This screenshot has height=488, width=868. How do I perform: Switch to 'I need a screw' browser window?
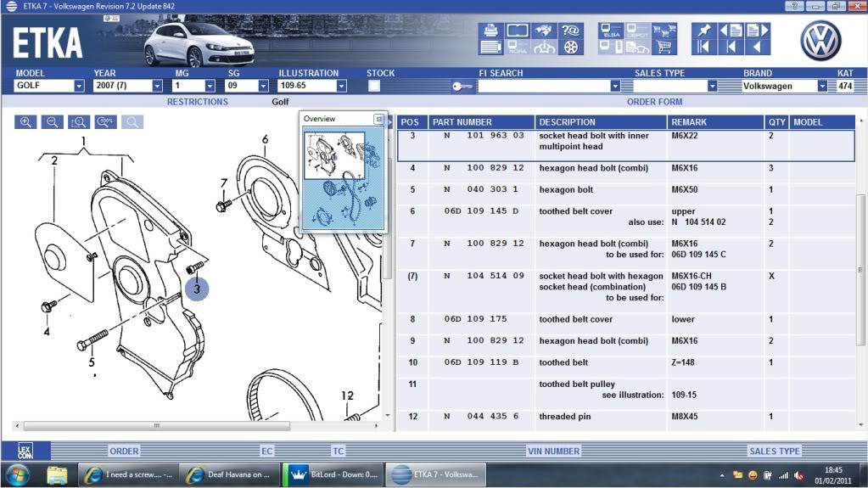[128, 474]
